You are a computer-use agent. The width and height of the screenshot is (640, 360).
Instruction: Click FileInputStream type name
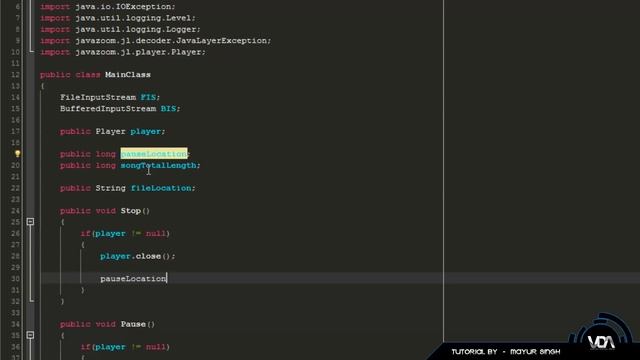pyautogui.click(x=98, y=97)
